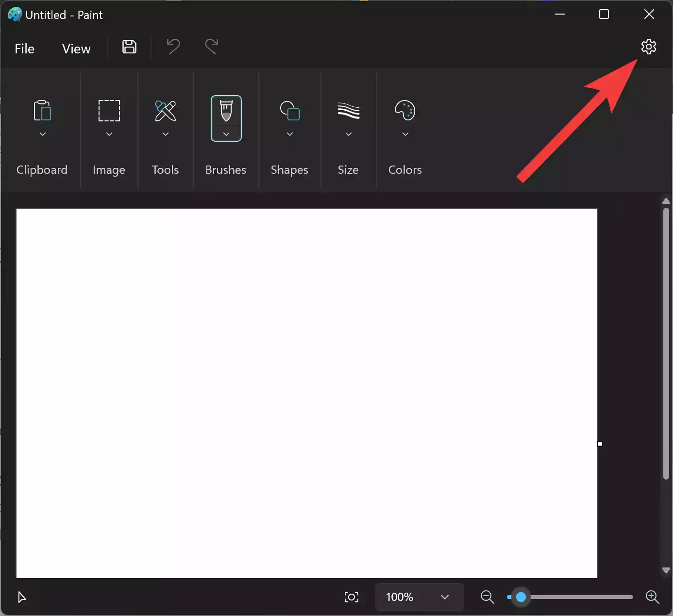Click the Paint app icon in title bar

pos(15,15)
